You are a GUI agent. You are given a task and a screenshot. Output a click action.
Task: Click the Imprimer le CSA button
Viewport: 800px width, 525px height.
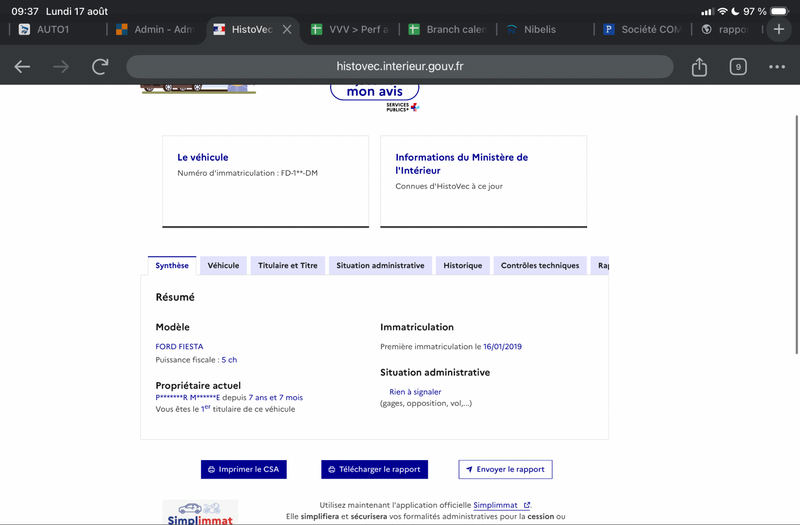click(x=244, y=469)
